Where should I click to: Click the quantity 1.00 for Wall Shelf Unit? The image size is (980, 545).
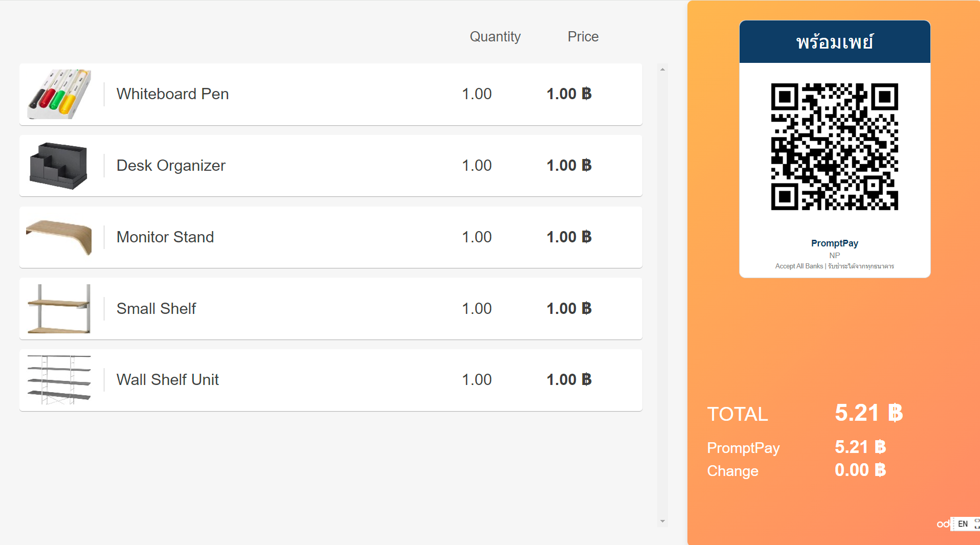(477, 380)
